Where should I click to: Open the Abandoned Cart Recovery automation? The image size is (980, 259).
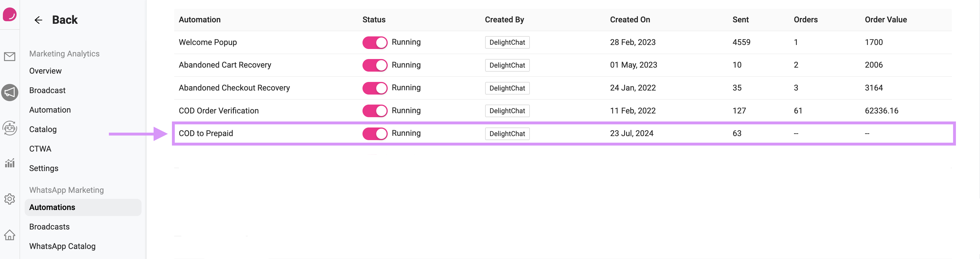click(225, 65)
